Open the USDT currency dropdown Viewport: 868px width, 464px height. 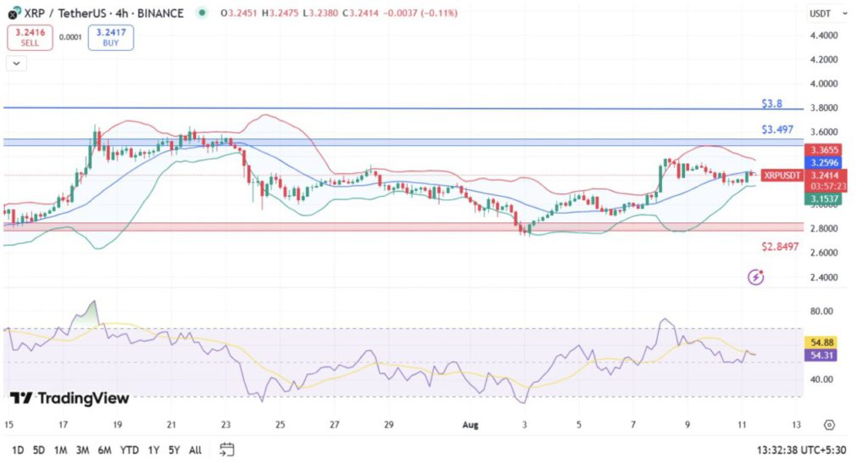click(823, 14)
